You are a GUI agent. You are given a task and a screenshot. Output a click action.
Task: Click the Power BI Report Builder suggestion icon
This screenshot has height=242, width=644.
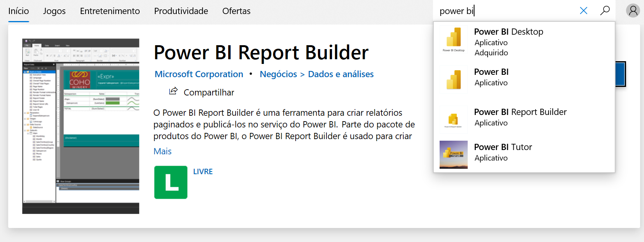click(454, 120)
